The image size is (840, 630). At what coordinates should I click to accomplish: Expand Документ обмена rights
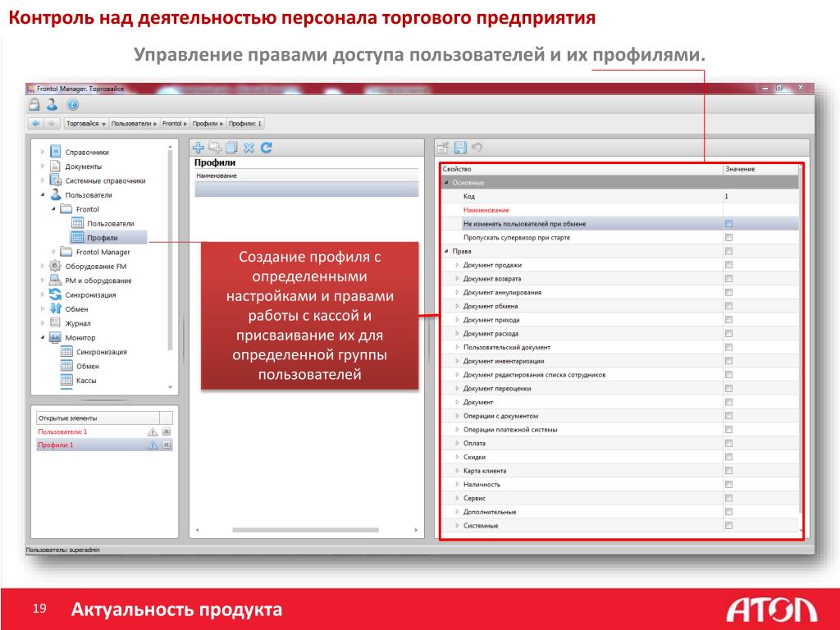[457, 306]
